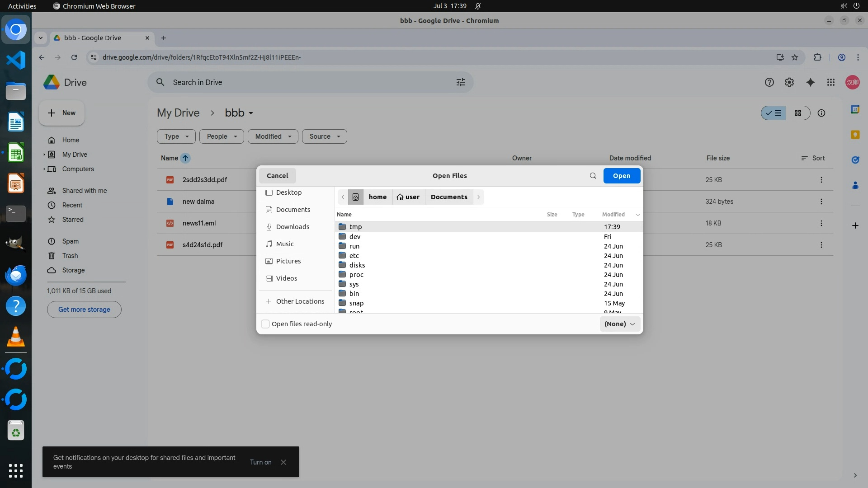Open the Gemini sparkle icon in Drive header
This screenshot has width=868, height=488.
pos(810,82)
